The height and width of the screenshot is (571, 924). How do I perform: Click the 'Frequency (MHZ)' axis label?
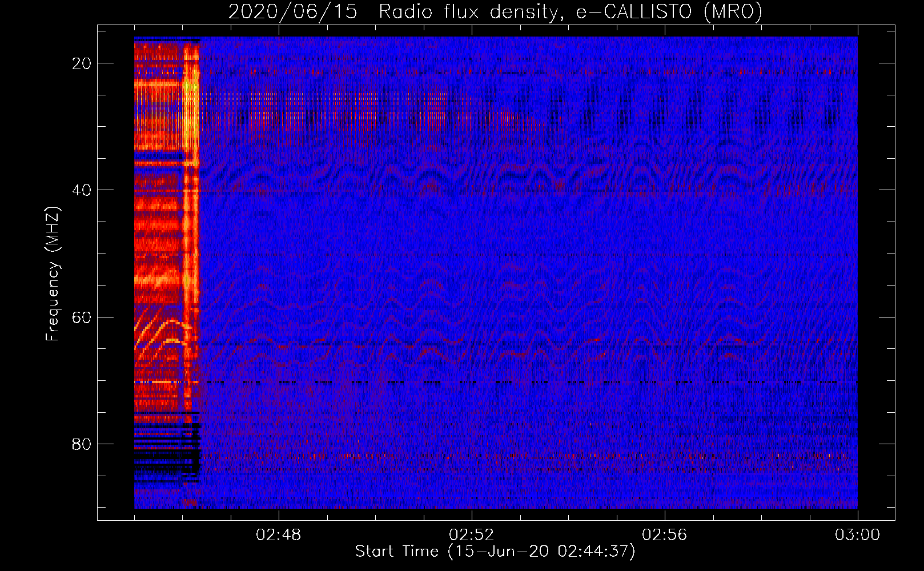53,274
